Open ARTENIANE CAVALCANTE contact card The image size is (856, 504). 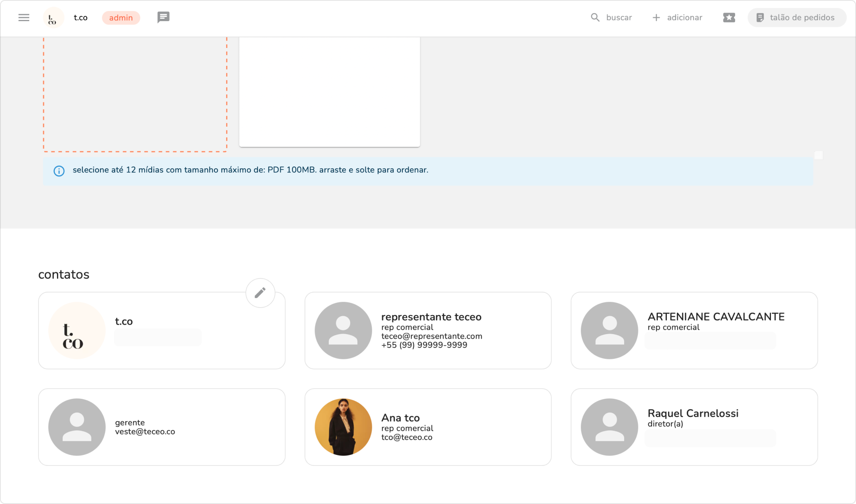(694, 330)
